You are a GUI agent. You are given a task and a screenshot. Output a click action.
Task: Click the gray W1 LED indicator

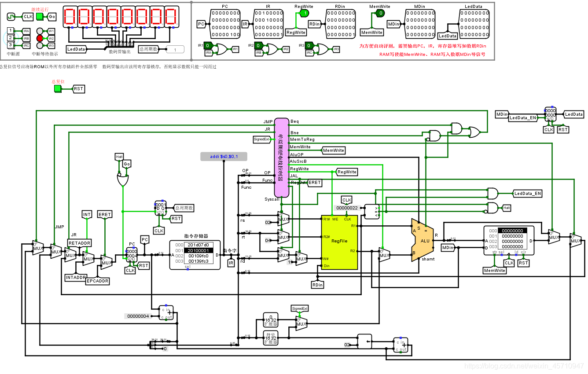coord(40,31)
